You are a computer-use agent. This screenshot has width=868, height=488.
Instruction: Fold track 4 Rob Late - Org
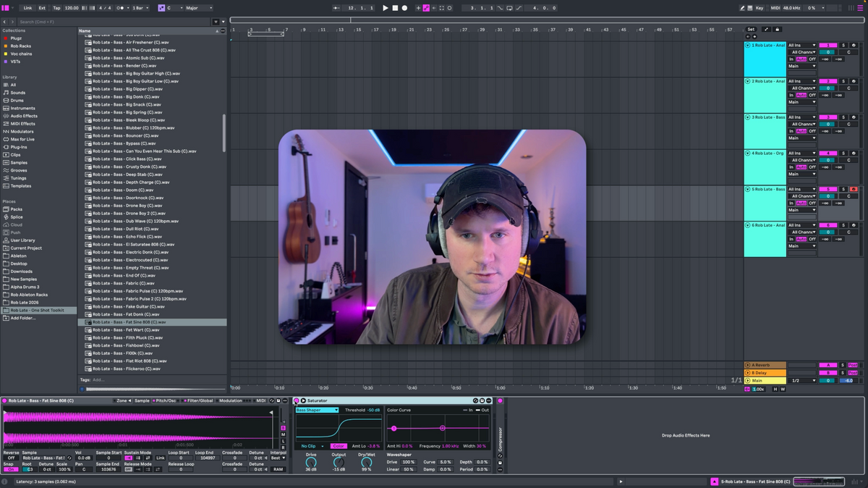coord(748,153)
